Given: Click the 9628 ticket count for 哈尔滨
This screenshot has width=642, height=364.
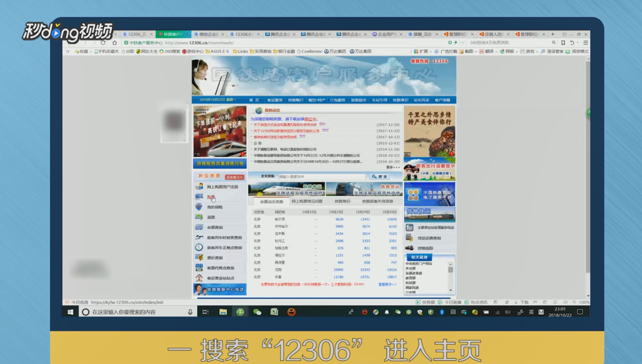Looking at the screenshot, I should coord(339,219).
